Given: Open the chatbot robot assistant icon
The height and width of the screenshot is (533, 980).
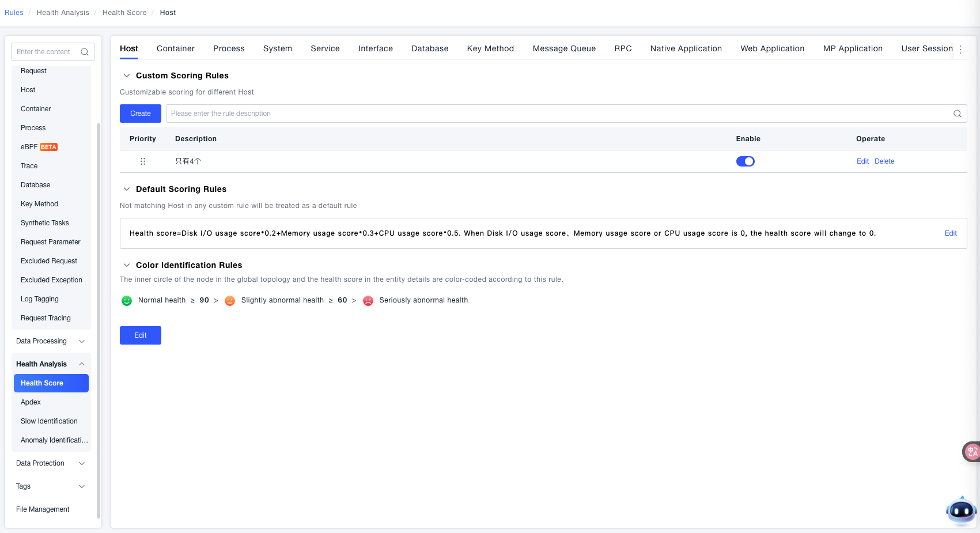Looking at the screenshot, I should coord(961,510).
